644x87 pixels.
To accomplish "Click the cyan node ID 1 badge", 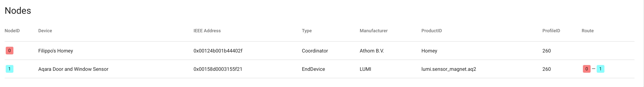I will click(x=10, y=69).
